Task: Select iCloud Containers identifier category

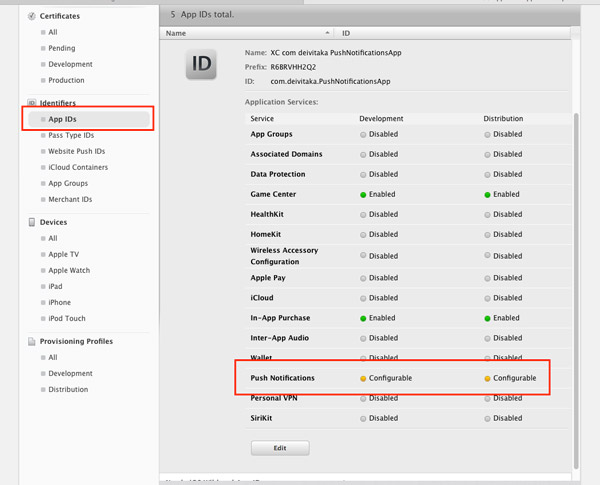Action: (x=78, y=167)
